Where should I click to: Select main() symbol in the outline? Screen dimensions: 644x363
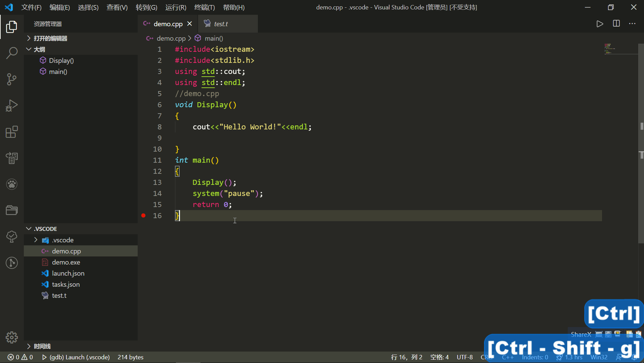58,72
